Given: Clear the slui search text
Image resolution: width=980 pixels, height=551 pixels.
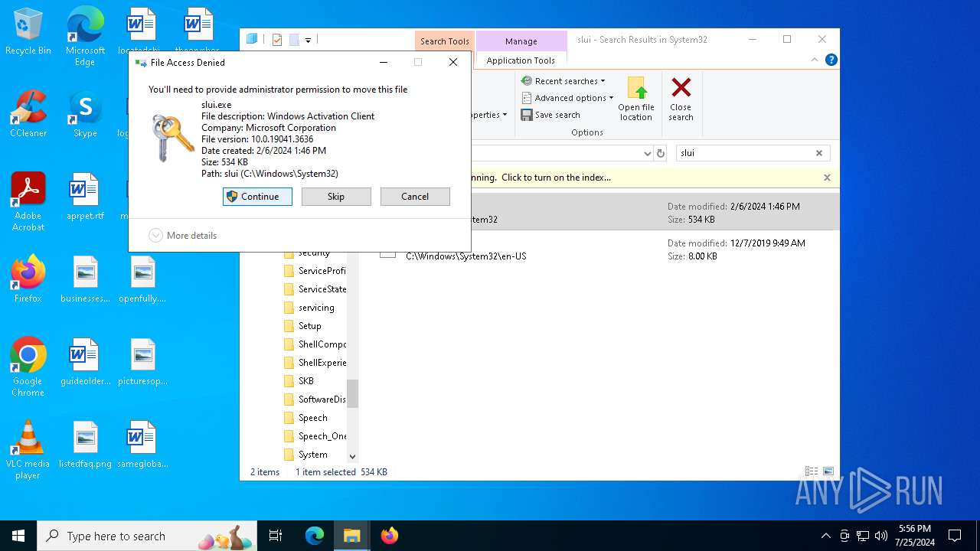Looking at the screenshot, I should (819, 153).
